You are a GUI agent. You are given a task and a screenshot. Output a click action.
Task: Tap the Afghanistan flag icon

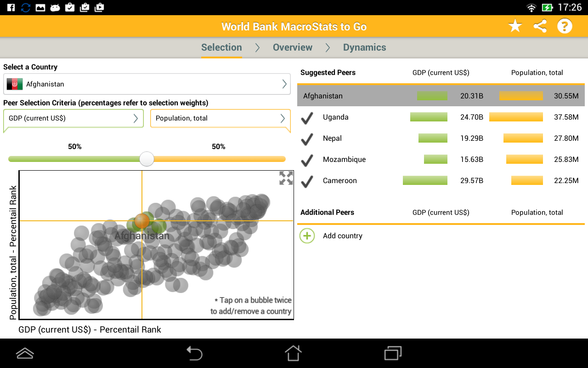15,84
